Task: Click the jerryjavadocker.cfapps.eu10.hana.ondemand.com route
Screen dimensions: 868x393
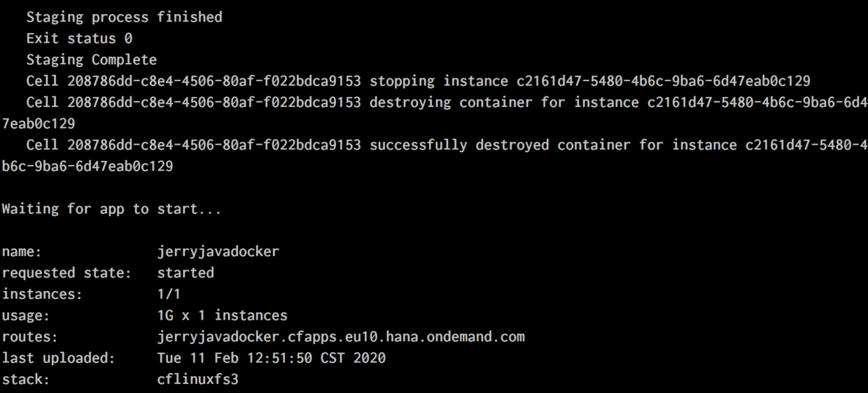Action: [x=341, y=337]
